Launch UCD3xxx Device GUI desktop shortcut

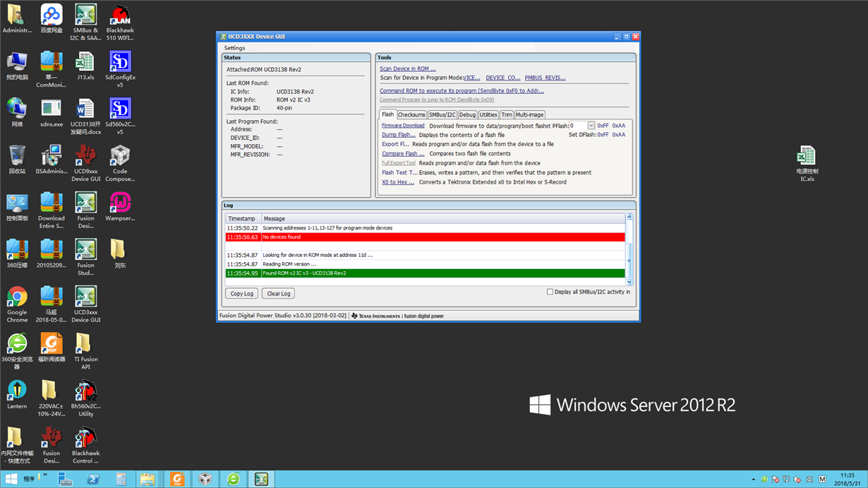point(85,304)
